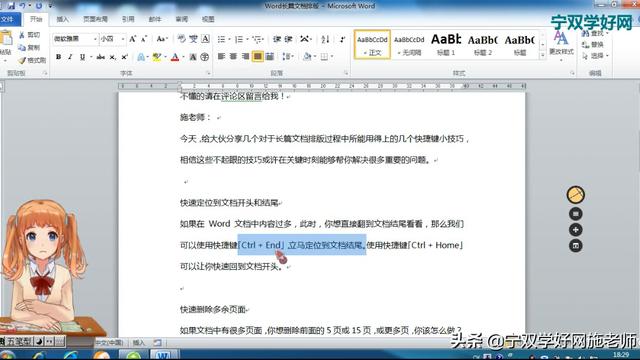Click the Paste clipboard icon
Image resolution: width=640 pixels, height=360 pixels.
click(x=6, y=38)
